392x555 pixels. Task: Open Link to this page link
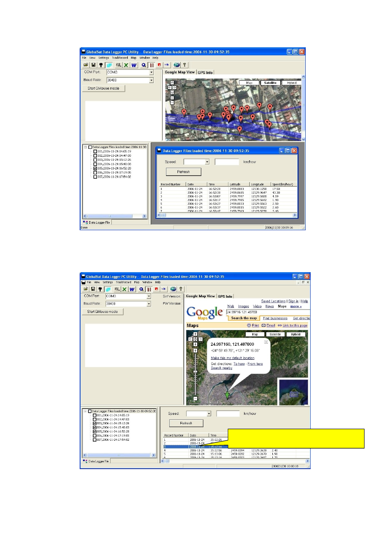[295, 326]
